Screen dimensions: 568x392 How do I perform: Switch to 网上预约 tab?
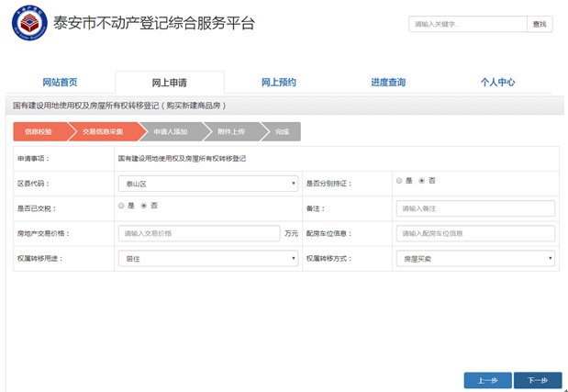pos(278,83)
